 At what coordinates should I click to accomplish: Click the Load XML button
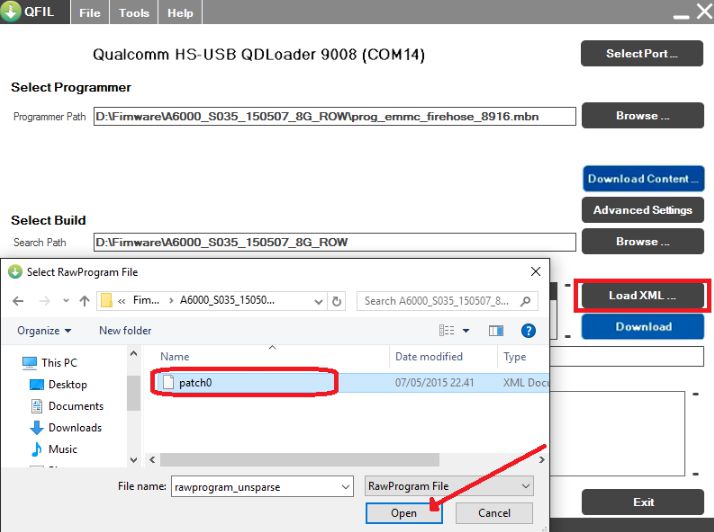643,295
